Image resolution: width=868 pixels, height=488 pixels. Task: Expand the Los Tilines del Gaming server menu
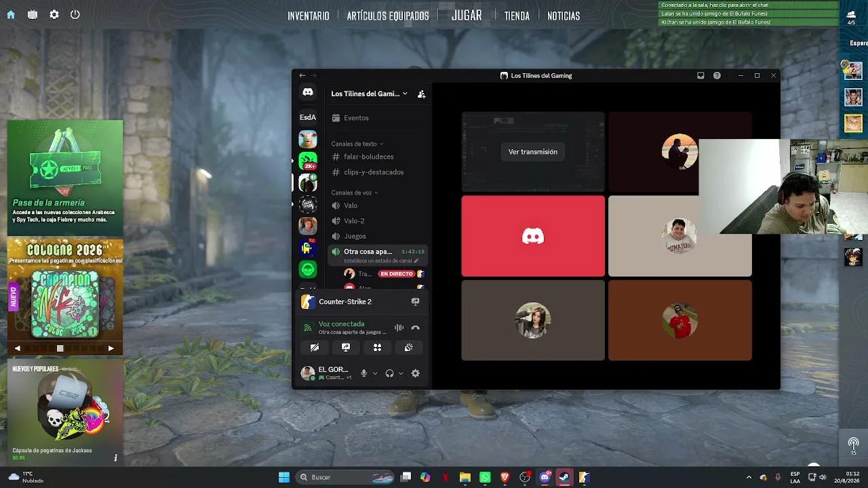click(x=370, y=94)
